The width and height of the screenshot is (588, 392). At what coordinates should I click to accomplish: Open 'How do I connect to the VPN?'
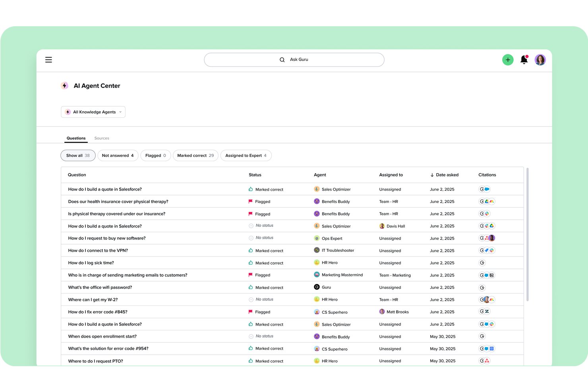pos(98,251)
